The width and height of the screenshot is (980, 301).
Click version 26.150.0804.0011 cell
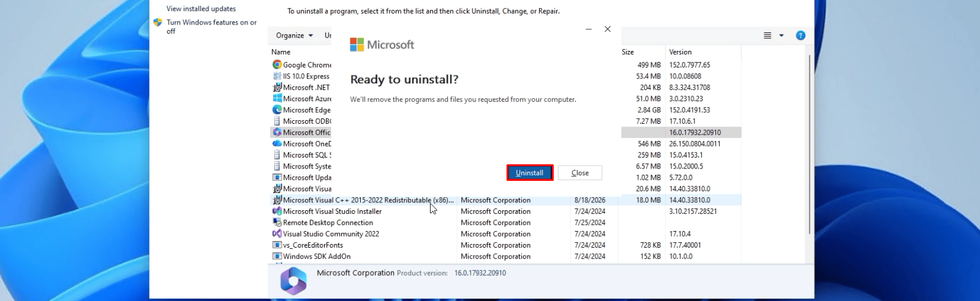click(x=695, y=143)
